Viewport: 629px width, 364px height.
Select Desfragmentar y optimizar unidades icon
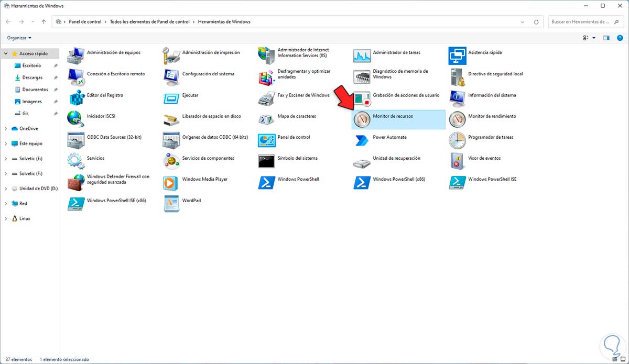point(267,77)
